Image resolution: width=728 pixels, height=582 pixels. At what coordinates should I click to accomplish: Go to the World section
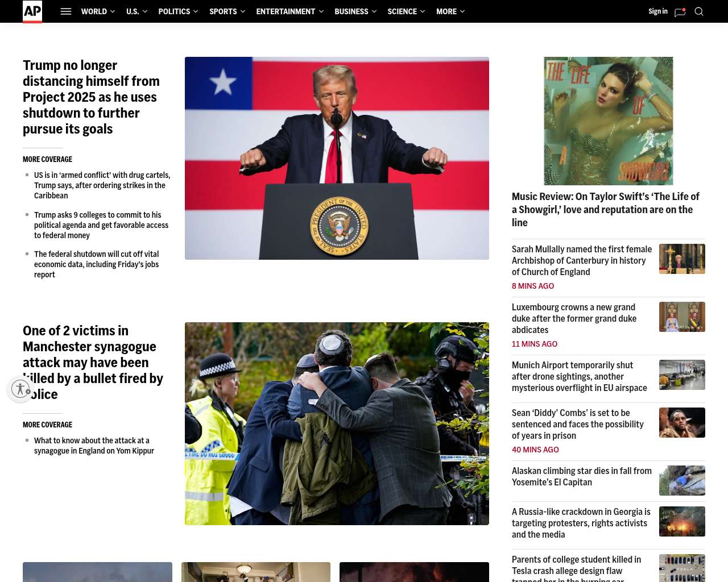(94, 11)
